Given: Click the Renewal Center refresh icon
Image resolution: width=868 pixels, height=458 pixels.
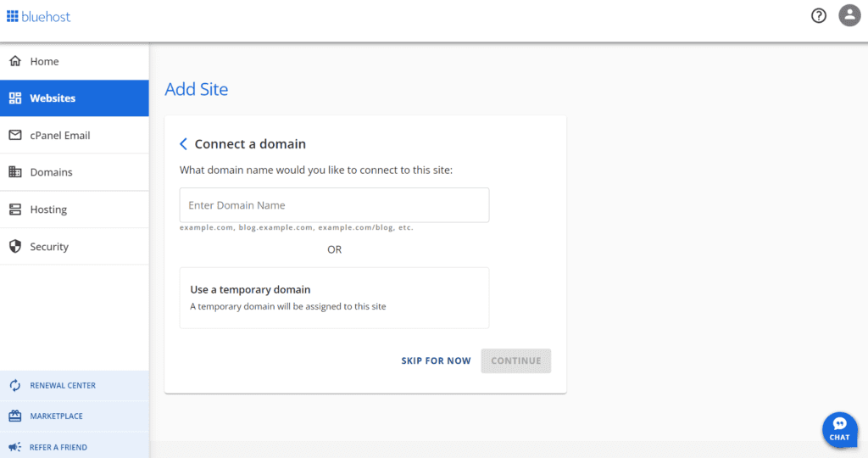Looking at the screenshot, I should pyautogui.click(x=15, y=386).
